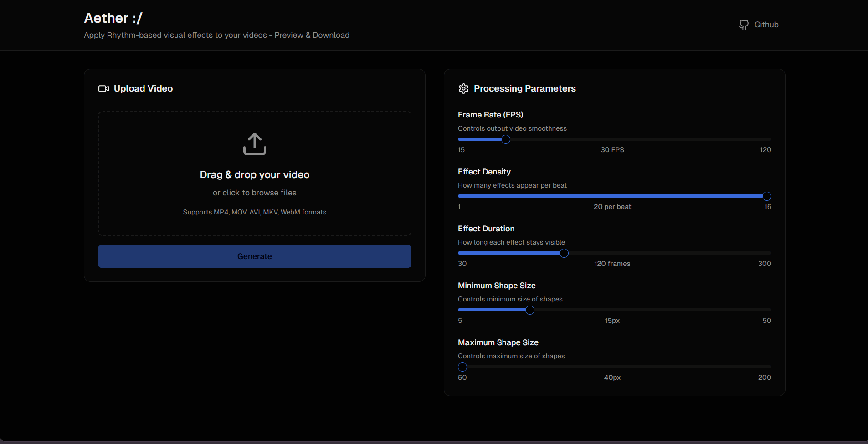This screenshot has width=868, height=444.
Task: Click the Minimum Shape Size slider handle
Action: [x=529, y=310]
